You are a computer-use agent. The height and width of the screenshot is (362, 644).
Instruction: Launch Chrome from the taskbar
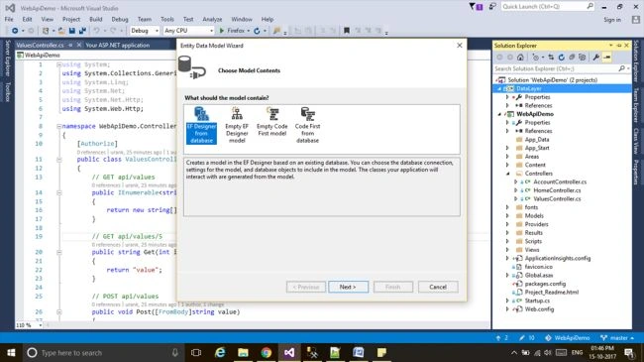coord(267,352)
